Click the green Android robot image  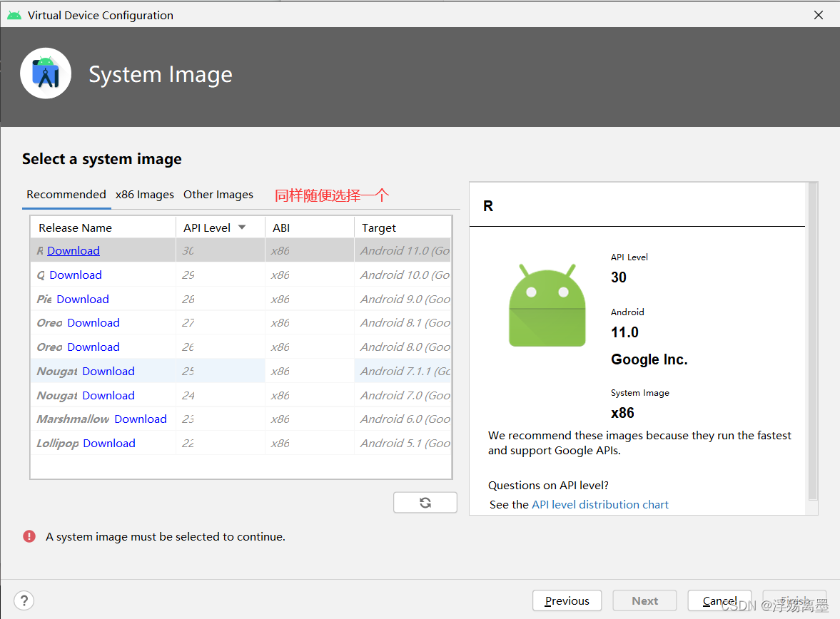coord(547,305)
